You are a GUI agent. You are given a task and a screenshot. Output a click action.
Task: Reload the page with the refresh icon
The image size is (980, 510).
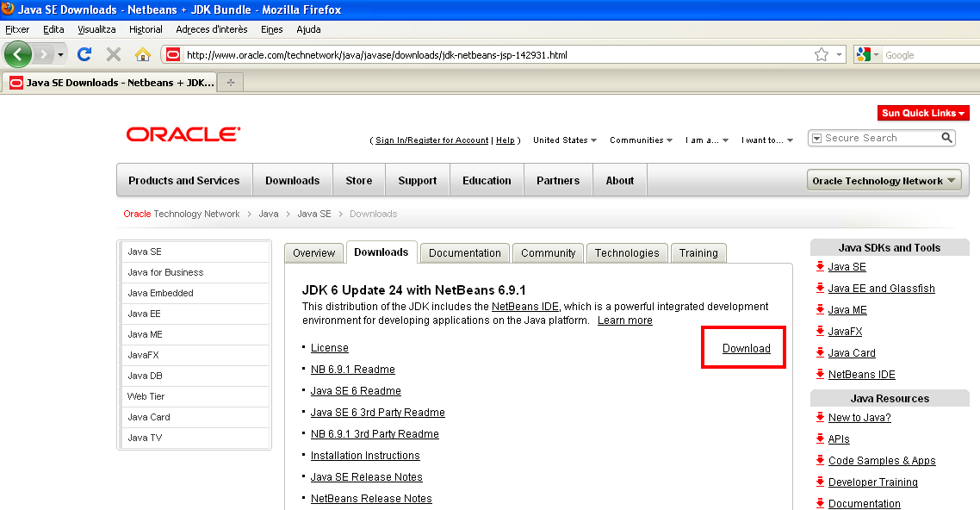(84, 54)
